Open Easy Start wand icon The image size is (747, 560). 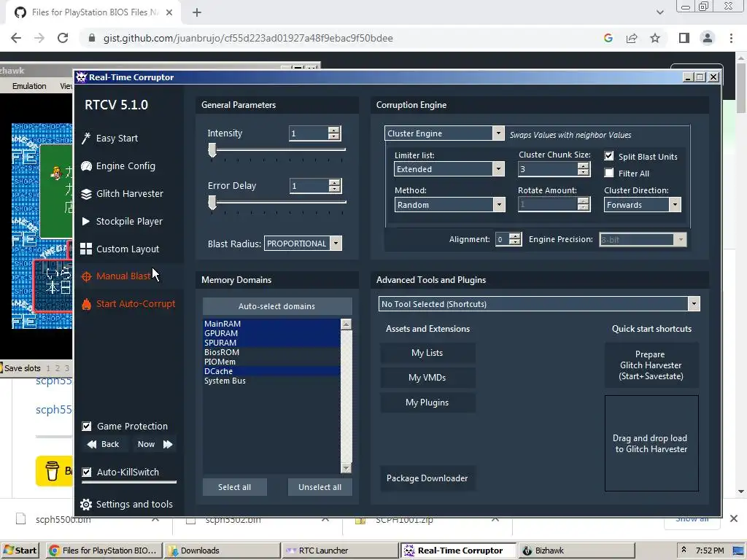[86, 139]
